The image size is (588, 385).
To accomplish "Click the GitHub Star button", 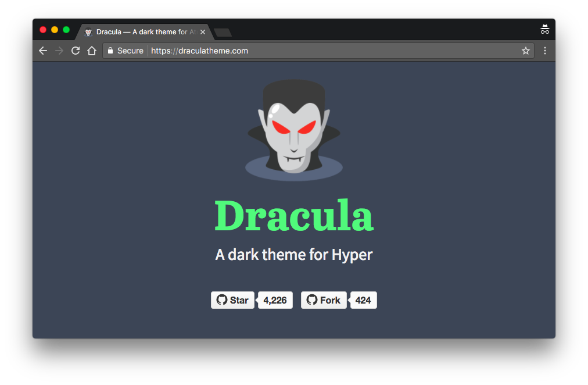I will click(232, 300).
